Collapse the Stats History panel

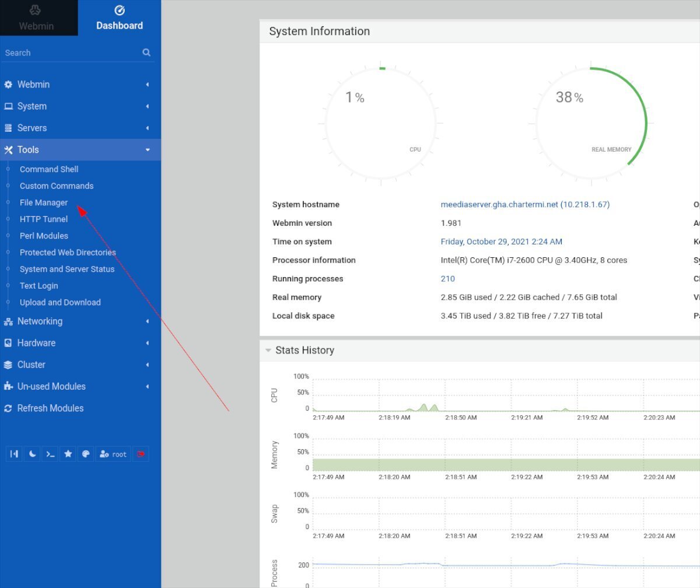[268, 351]
